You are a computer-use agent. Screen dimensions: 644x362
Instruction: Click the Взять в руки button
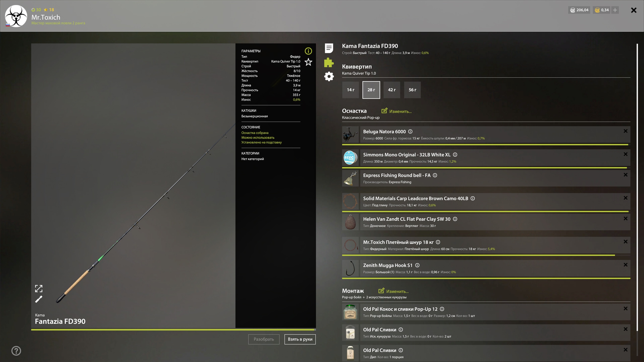coord(300,339)
